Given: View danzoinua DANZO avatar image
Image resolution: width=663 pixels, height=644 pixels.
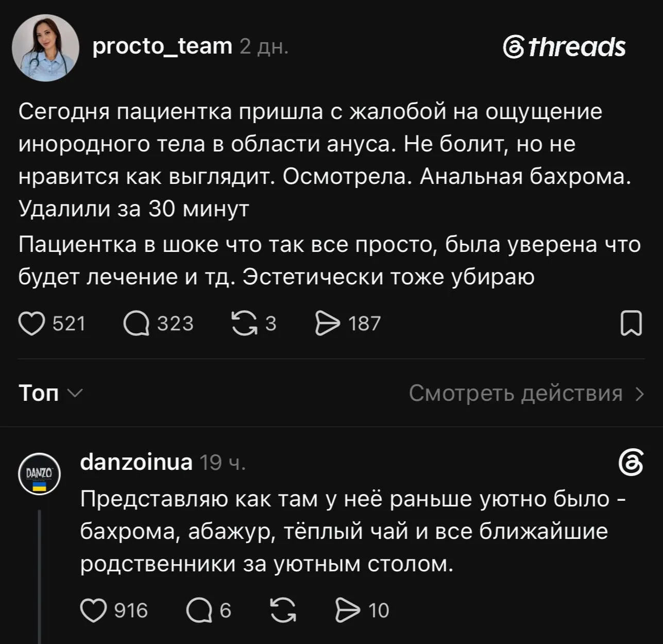Looking at the screenshot, I should [39, 474].
